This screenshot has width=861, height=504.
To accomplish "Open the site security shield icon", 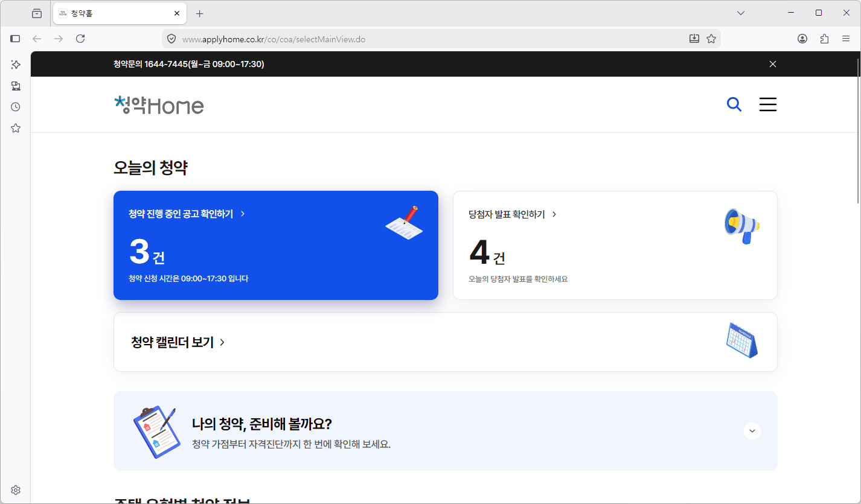I will 171,39.
